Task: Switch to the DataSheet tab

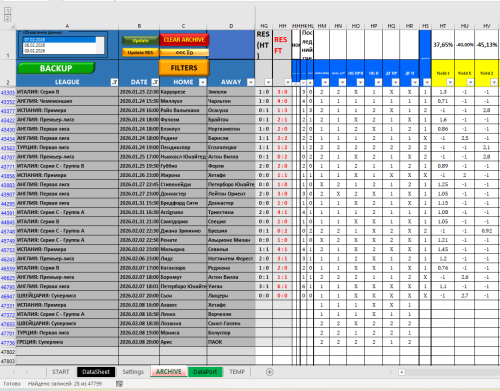Action: (96, 372)
